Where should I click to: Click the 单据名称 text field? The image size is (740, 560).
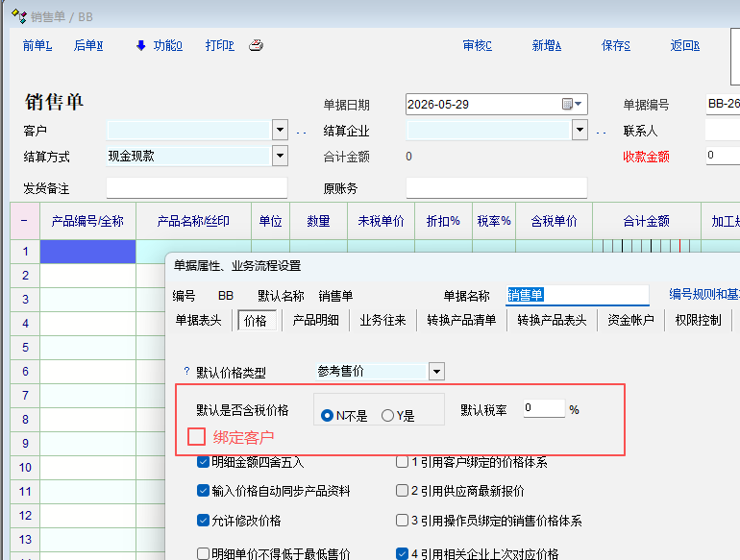point(578,295)
